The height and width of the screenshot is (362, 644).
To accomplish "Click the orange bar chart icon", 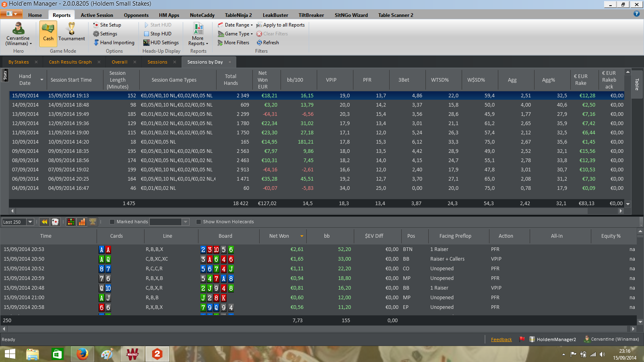I will tap(82, 222).
